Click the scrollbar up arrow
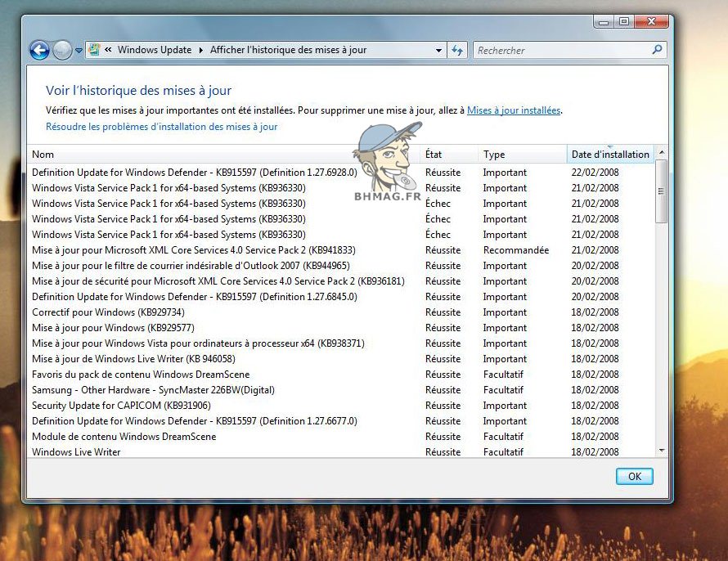 click(x=662, y=152)
